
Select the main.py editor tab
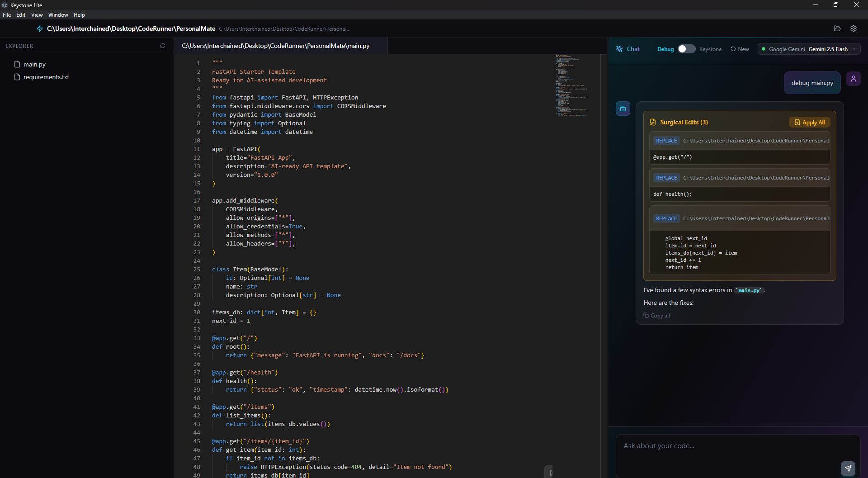[x=276, y=46]
